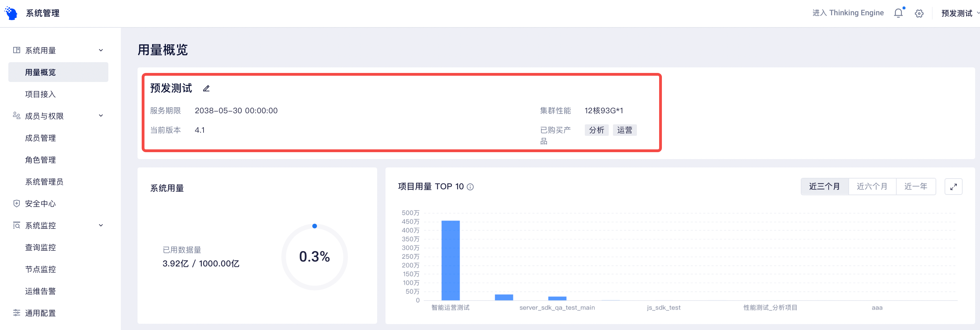
Task: Click the 进入 Thinking Engine link
Action: point(848,13)
